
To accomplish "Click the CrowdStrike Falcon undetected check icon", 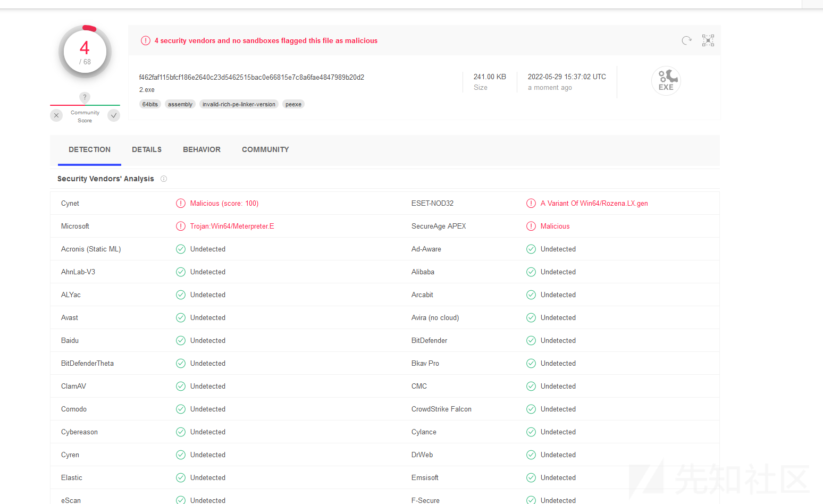I will coord(531,409).
